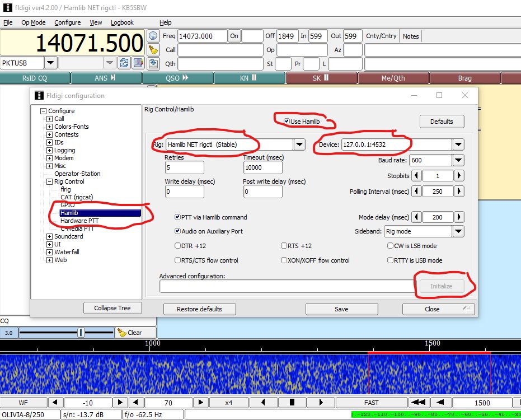The height and width of the screenshot is (420, 521).
Task: Open the Help menu
Action: [166, 22]
